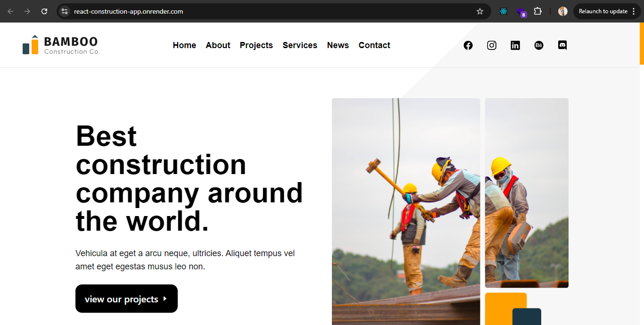Open the browser Extensions puzzle icon
Image resolution: width=644 pixels, height=325 pixels.
537,11
